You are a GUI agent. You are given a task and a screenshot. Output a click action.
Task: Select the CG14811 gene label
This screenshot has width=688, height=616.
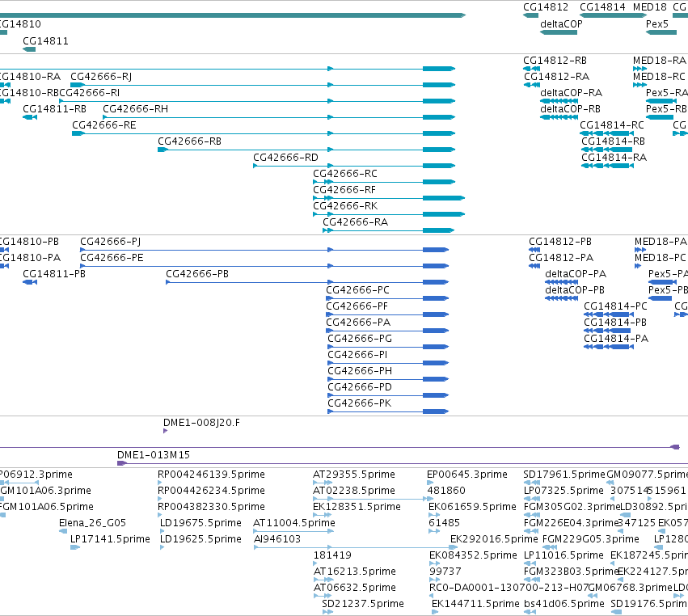tap(45, 41)
